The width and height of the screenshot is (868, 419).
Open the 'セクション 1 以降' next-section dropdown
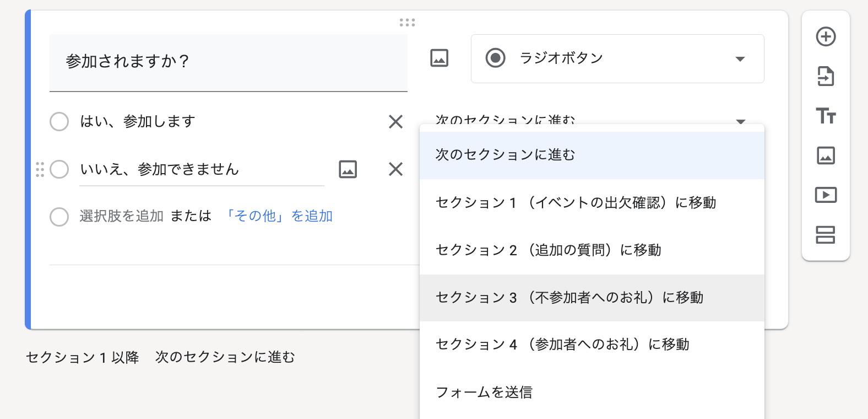(x=225, y=357)
